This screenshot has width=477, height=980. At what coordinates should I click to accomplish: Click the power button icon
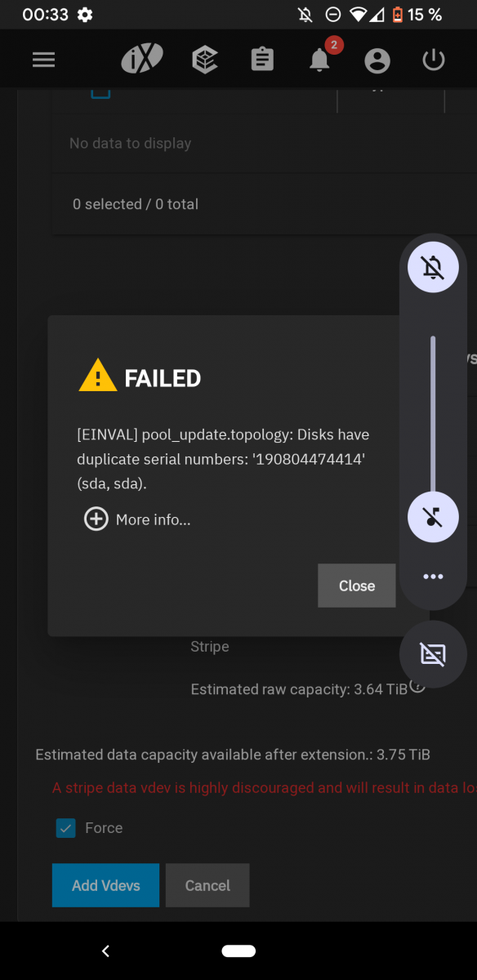[433, 60]
